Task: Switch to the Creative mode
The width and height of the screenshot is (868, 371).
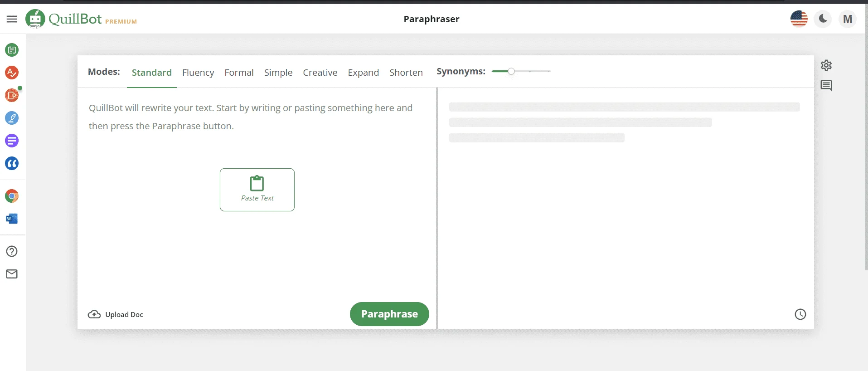Action: 320,73
